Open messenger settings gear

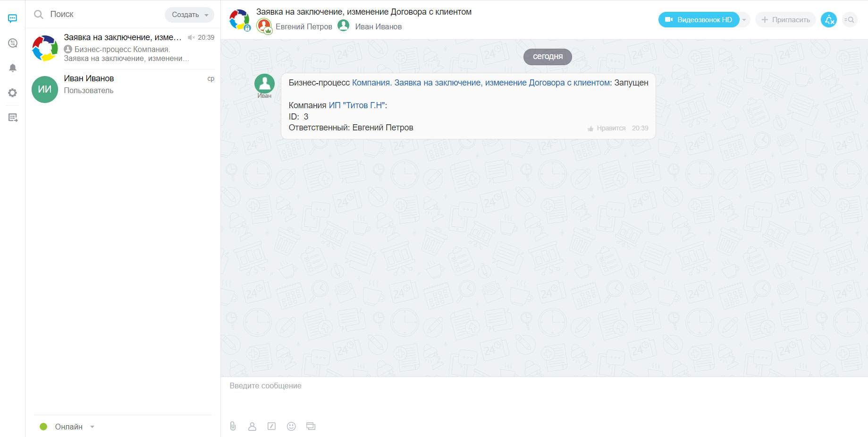[x=13, y=93]
